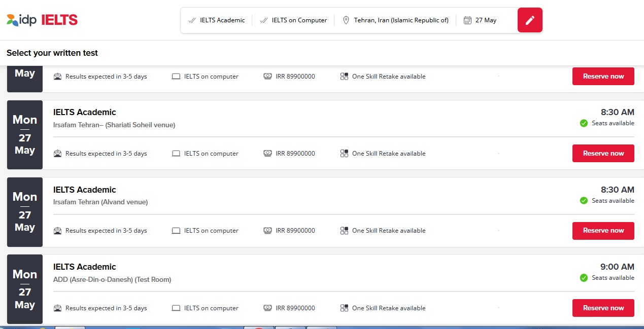The width and height of the screenshot is (644, 329).
Task: Click the results icon in the Alvand venue card
Action: pos(57,231)
